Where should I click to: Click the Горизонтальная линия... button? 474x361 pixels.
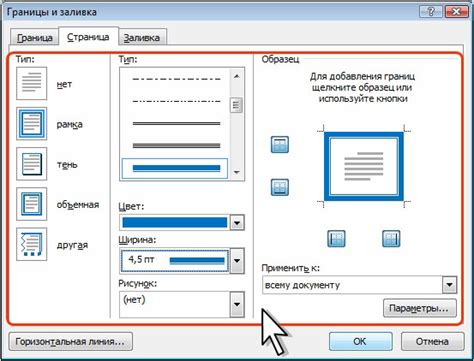click(70, 342)
